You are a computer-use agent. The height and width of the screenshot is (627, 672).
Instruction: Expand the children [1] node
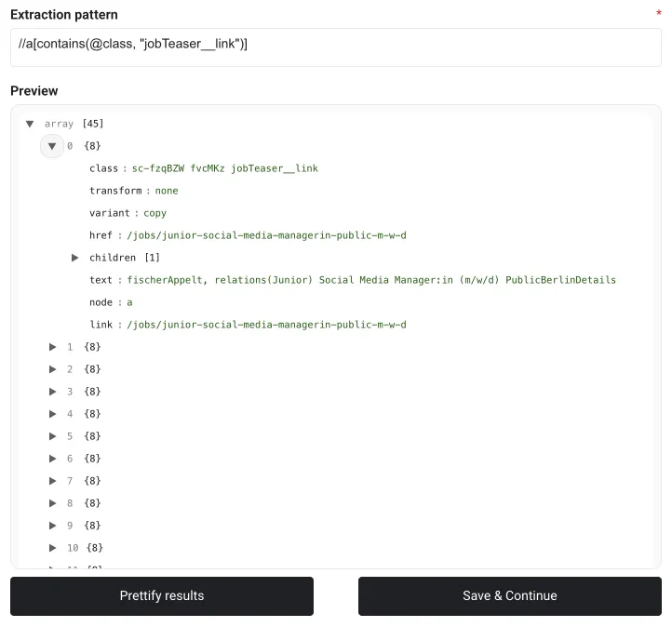point(75,258)
